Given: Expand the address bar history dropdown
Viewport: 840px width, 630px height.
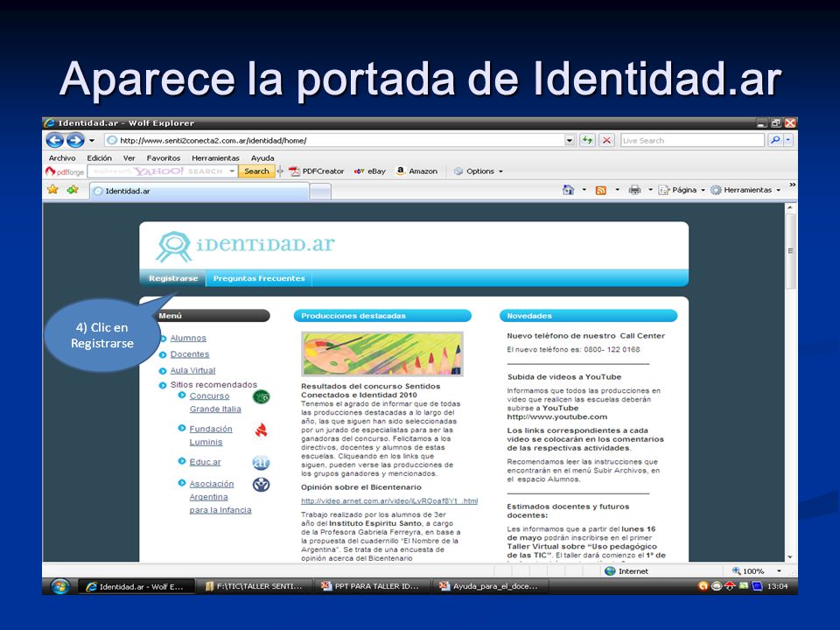Looking at the screenshot, I should click(x=570, y=140).
